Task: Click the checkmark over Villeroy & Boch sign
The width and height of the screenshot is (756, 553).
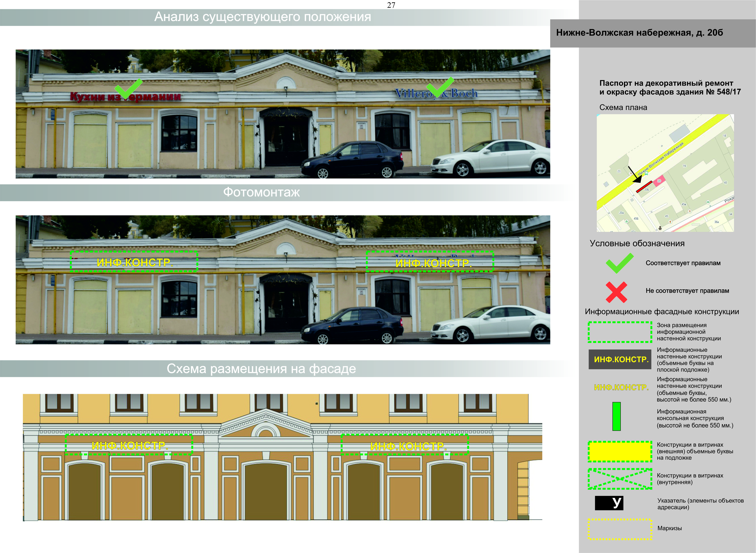Action: point(440,87)
